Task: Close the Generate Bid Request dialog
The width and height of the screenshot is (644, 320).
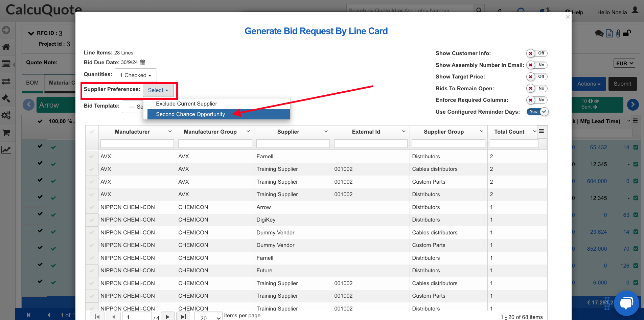Action: point(568,17)
